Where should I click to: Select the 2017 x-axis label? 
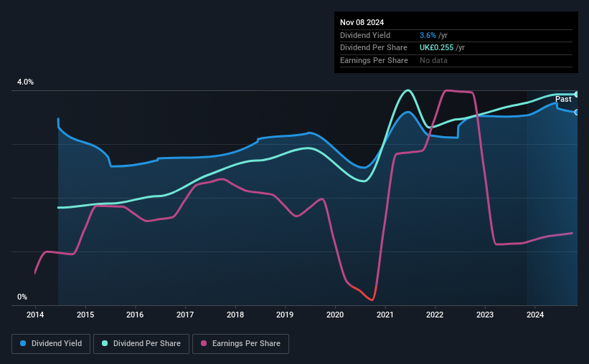[x=185, y=315]
